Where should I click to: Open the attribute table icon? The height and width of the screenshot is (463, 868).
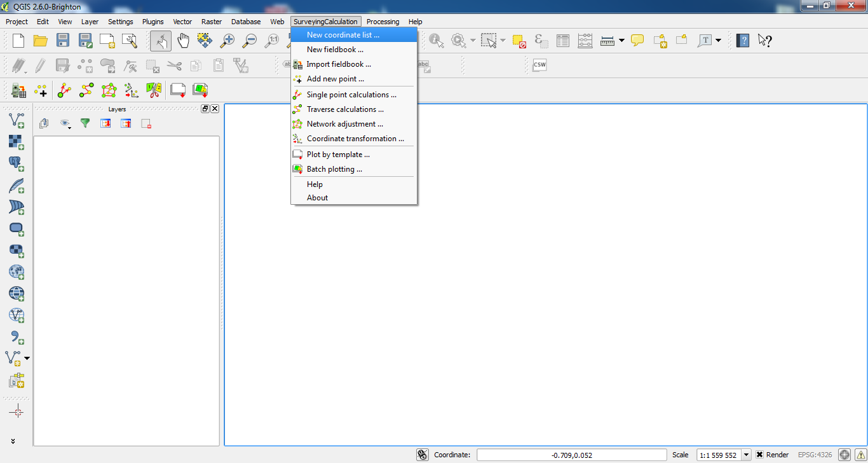click(563, 41)
